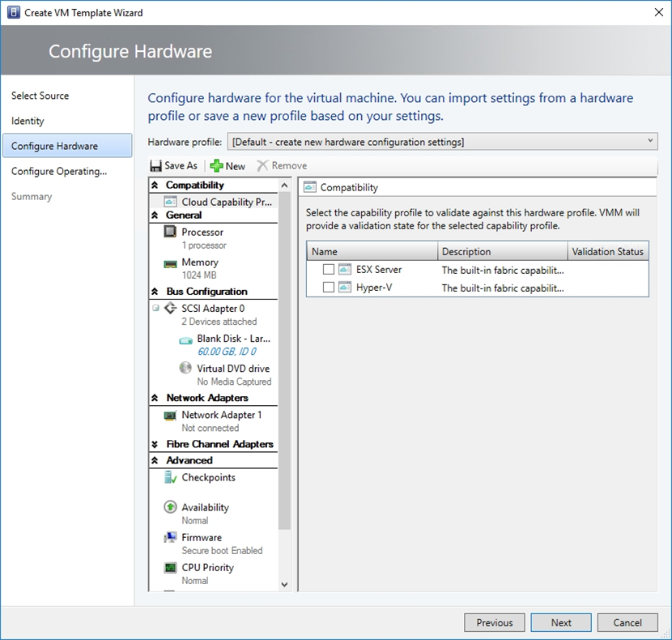Open Checkpoints via its icon
The image size is (672, 640).
coord(170,478)
